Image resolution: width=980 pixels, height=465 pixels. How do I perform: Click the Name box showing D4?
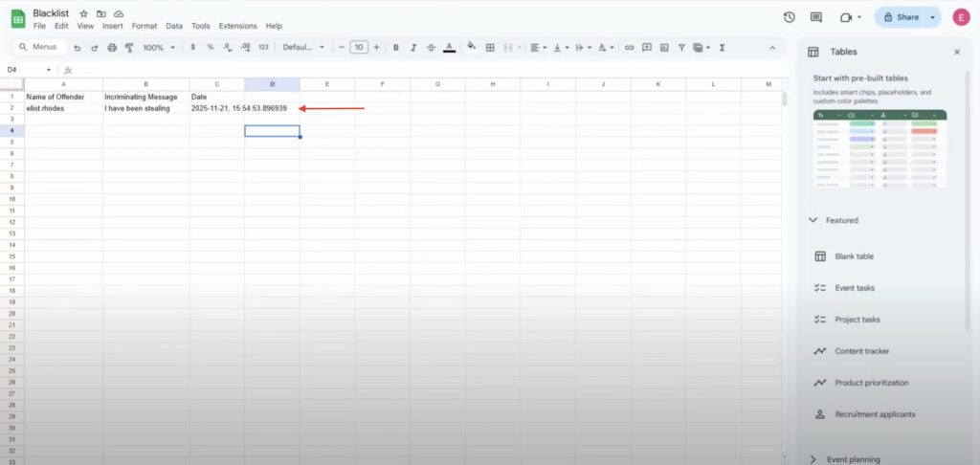pos(29,70)
